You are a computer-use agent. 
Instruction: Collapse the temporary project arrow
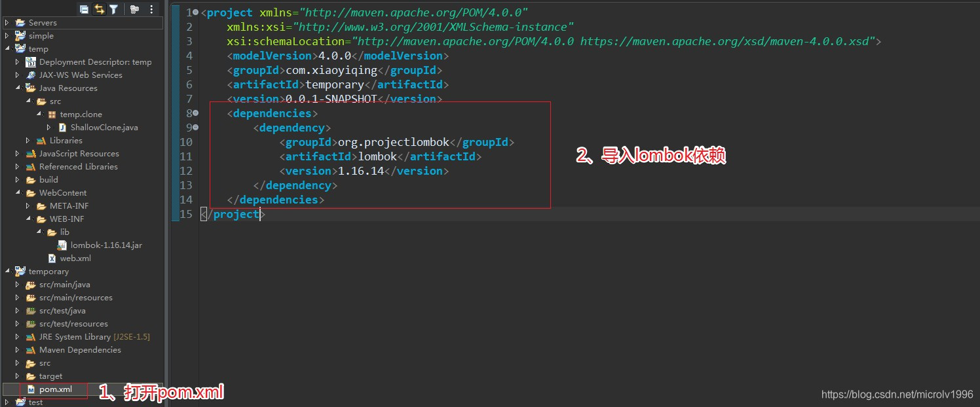pyautogui.click(x=7, y=272)
